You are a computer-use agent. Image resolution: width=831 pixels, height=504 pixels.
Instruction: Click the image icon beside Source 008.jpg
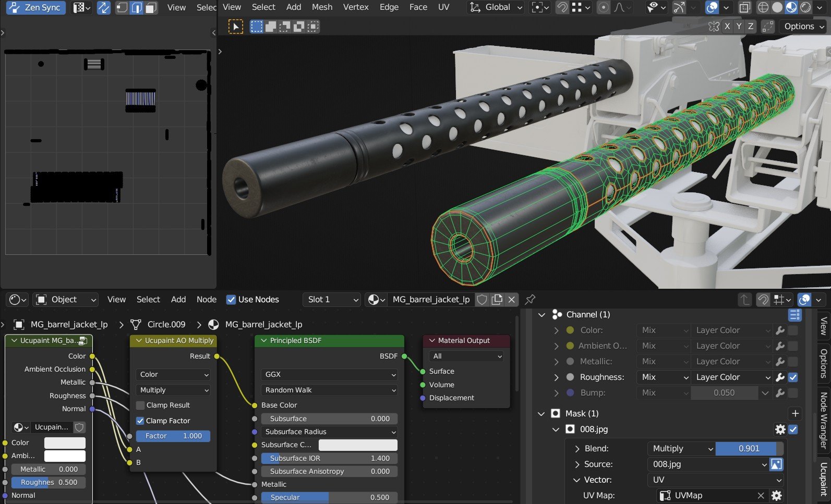pyautogui.click(x=776, y=464)
